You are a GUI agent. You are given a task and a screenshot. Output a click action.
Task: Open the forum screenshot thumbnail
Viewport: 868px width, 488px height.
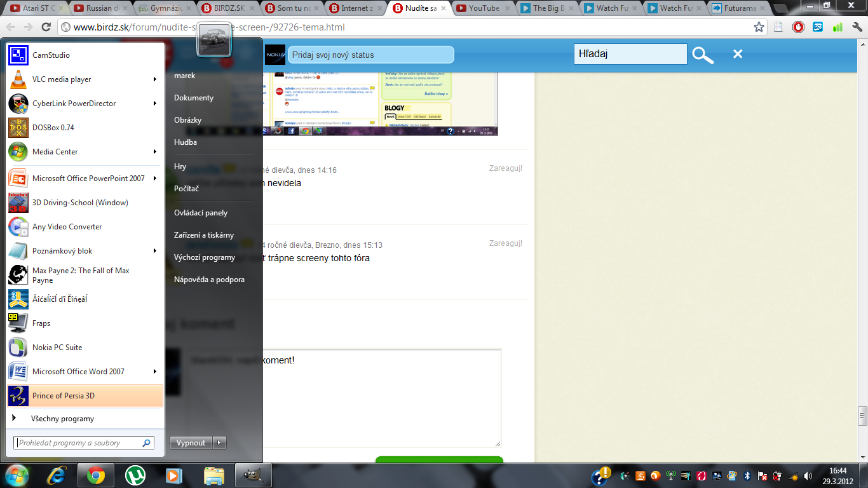[381, 104]
